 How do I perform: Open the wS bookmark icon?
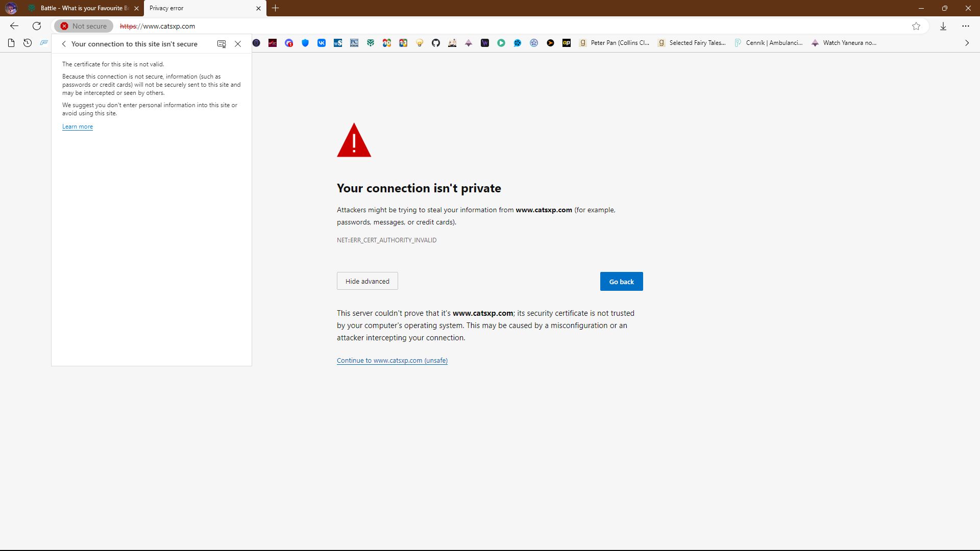click(338, 43)
